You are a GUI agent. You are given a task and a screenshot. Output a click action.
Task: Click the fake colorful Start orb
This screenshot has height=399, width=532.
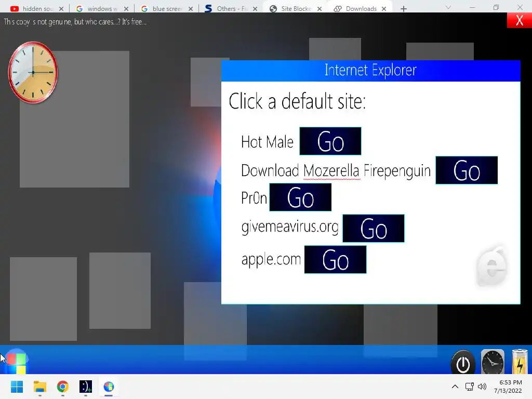[x=16, y=362]
